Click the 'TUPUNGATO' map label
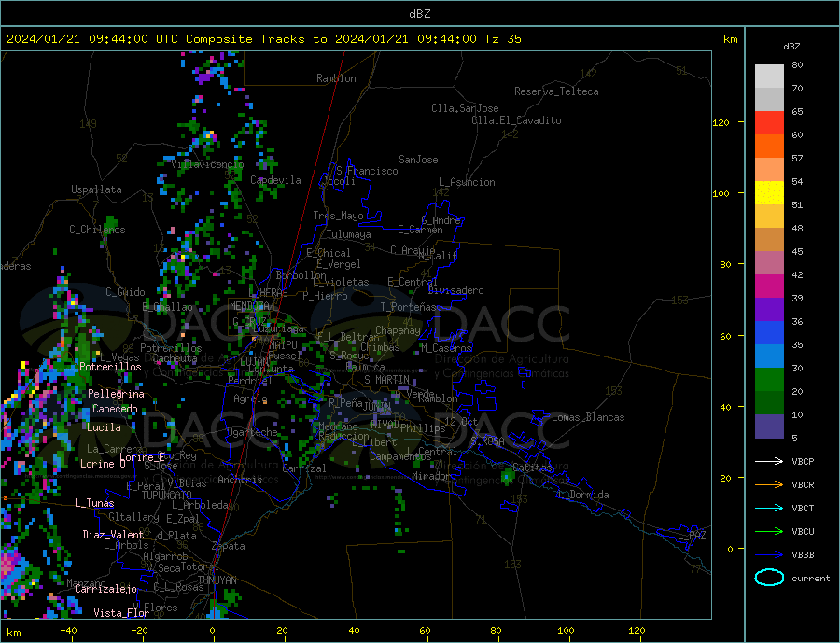Screen dimensions: 840x643 click(x=167, y=496)
